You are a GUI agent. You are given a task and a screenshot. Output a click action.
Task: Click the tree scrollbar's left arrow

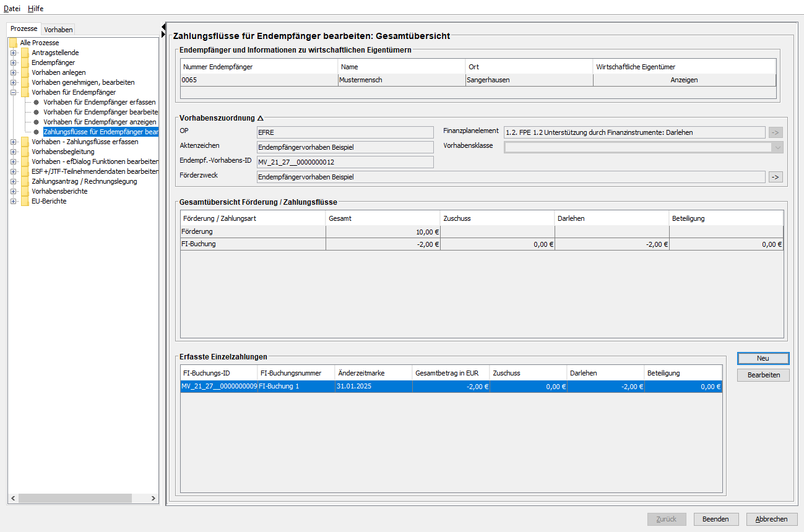12,498
